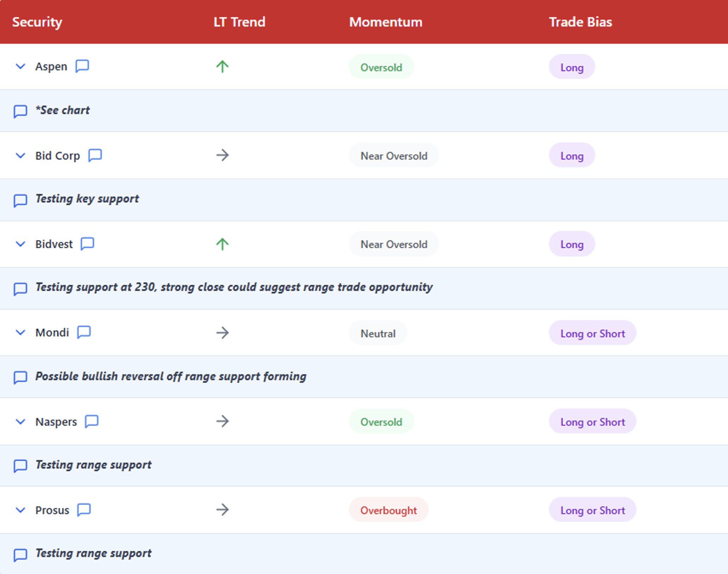Click the Overbought badge for Prosus
The width and height of the screenshot is (728, 574).
pos(388,510)
